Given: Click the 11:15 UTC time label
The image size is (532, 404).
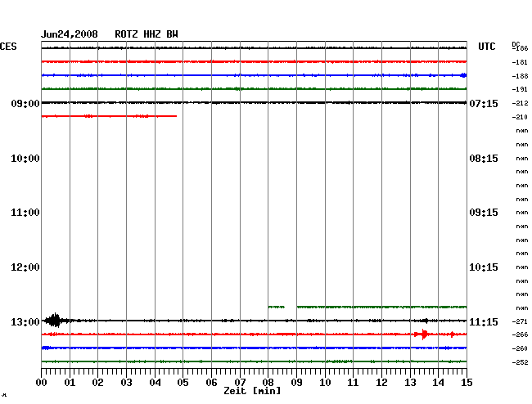Looking at the screenshot, I should tap(484, 321).
